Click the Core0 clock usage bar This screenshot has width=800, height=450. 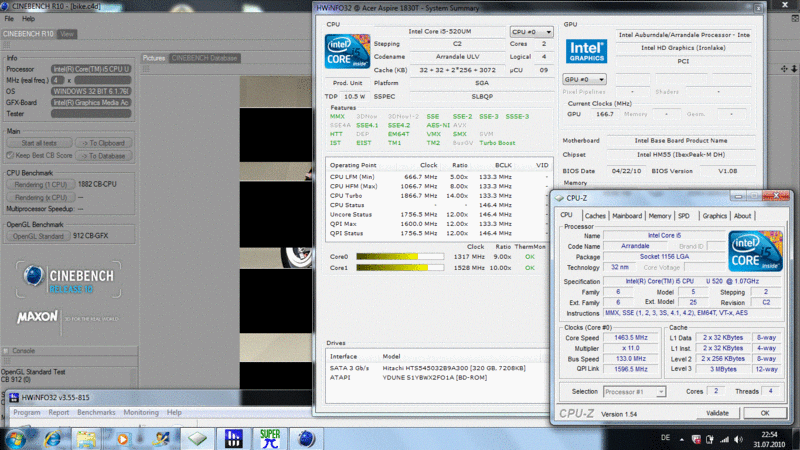click(400, 257)
